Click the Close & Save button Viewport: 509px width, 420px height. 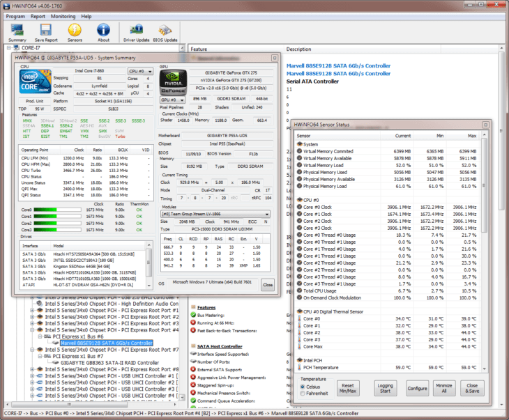tap(472, 388)
